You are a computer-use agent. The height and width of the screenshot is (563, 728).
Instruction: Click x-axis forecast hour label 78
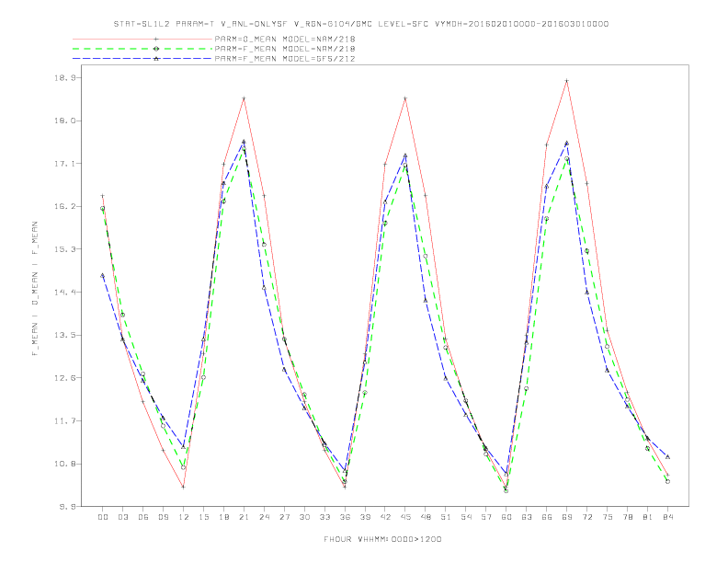pos(627,517)
